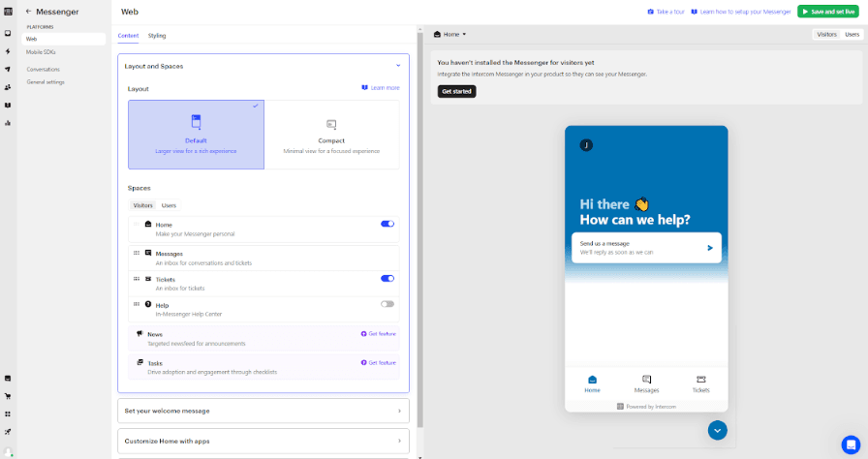Click the settings panel vertical scrollbar
Screen dimensions: 868x459
point(419,229)
